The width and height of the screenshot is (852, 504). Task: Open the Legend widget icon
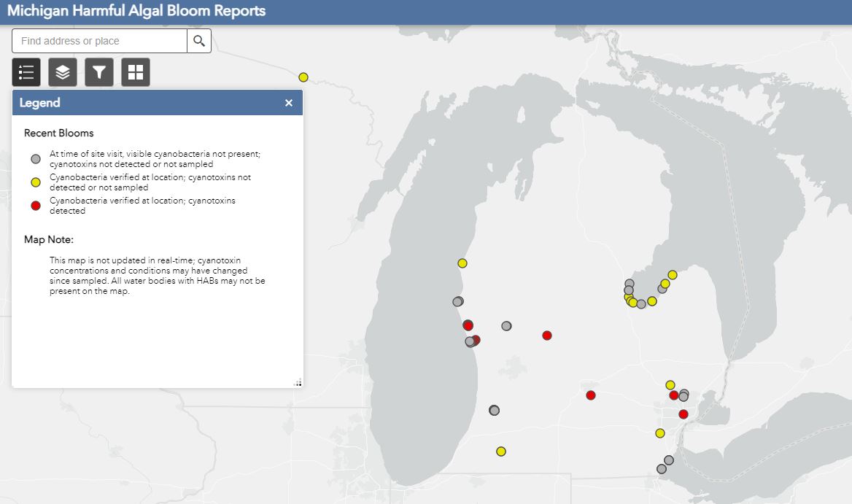point(26,72)
